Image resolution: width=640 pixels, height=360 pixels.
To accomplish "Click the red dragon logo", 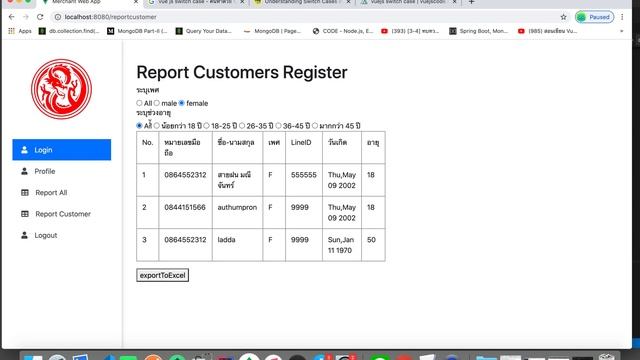I will (62, 89).
